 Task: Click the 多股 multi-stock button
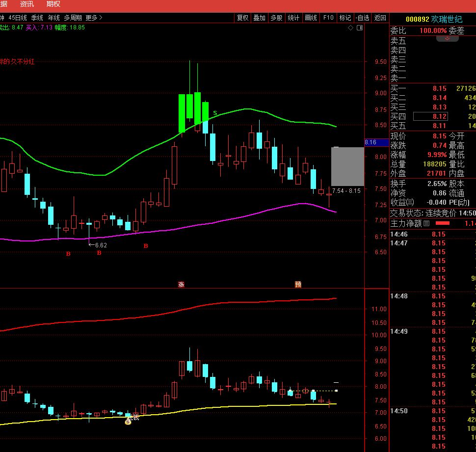[276, 18]
